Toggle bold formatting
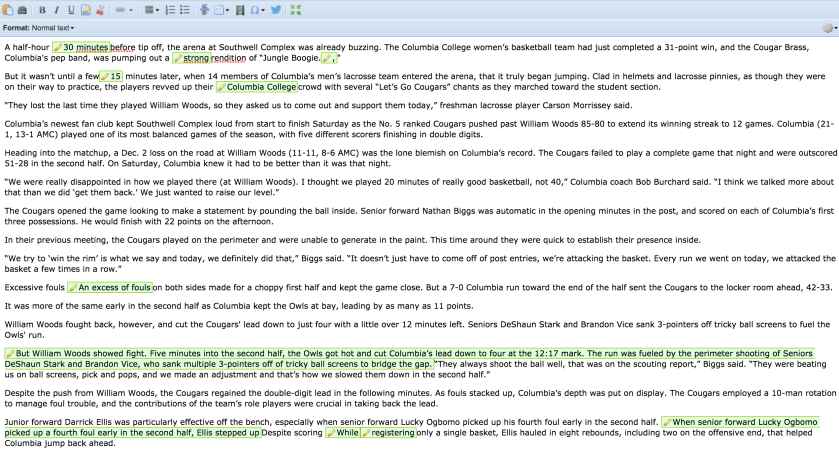 pos(42,10)
